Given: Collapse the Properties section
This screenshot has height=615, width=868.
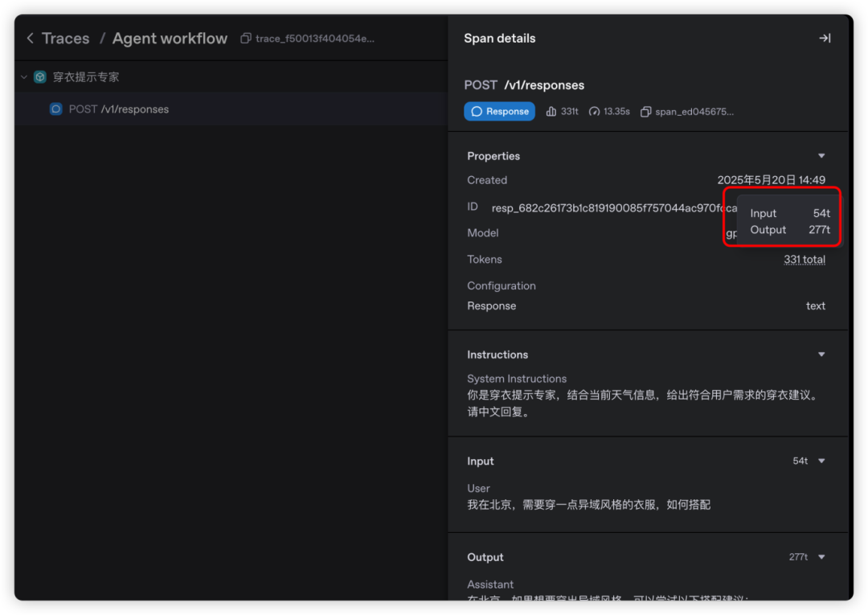Looking at the screenshot, I should click(x=821, y=155).
